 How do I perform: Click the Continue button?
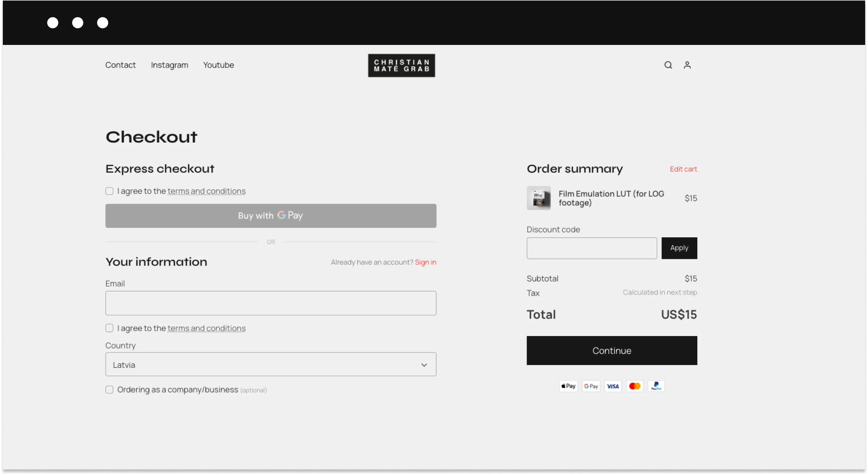[612, 351]
